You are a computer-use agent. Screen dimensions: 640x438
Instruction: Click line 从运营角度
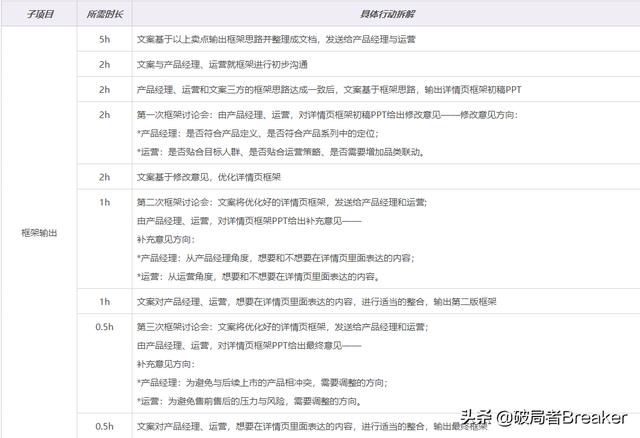pos(259,277)
